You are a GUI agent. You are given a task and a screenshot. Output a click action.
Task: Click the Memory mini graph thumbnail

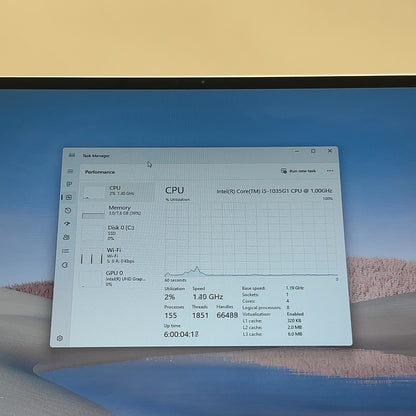pos(93,213)
